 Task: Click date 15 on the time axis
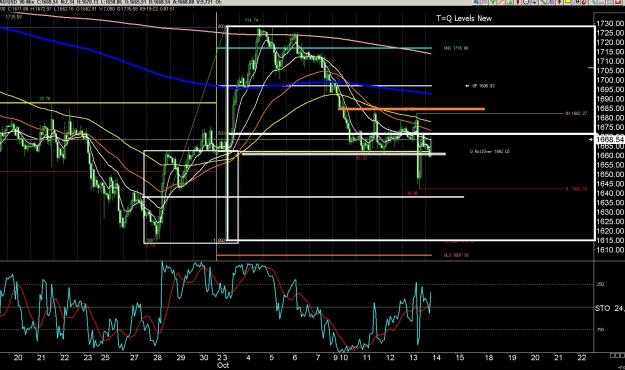[460, 358]
